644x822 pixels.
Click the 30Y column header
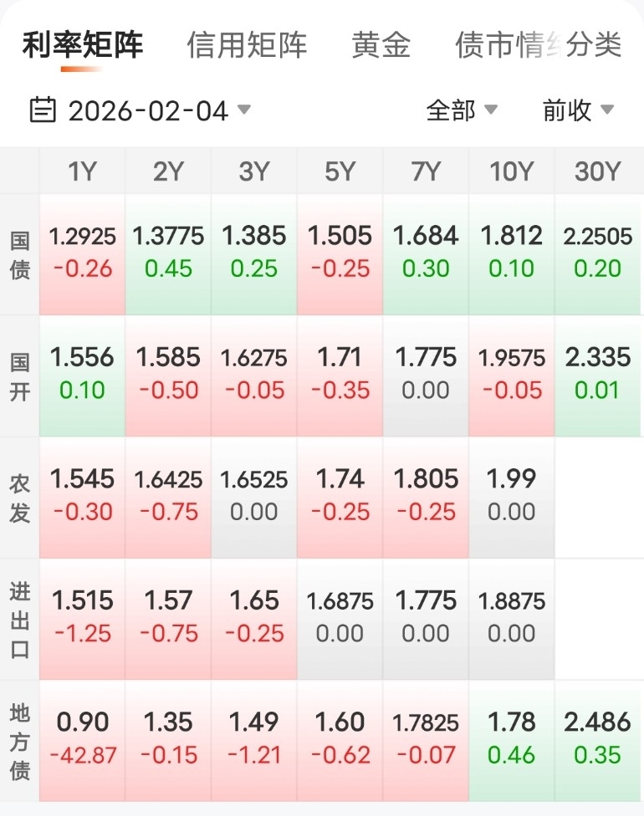[597, 171]
